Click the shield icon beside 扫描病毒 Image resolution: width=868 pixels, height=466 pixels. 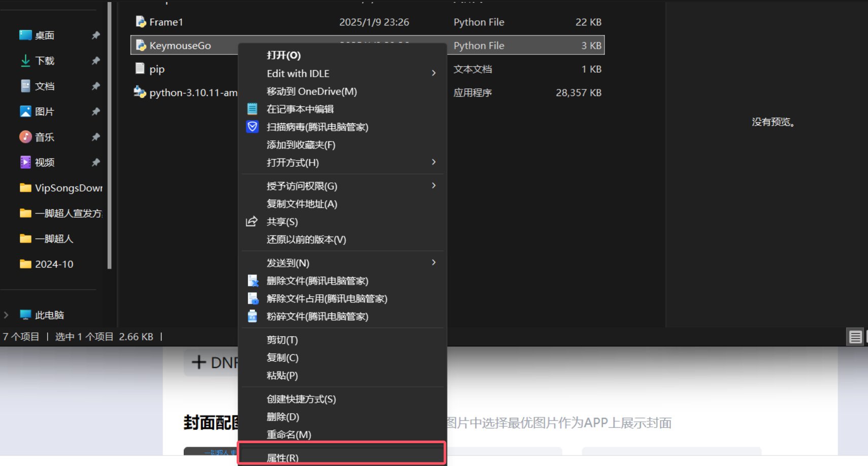tap(252, 127)
